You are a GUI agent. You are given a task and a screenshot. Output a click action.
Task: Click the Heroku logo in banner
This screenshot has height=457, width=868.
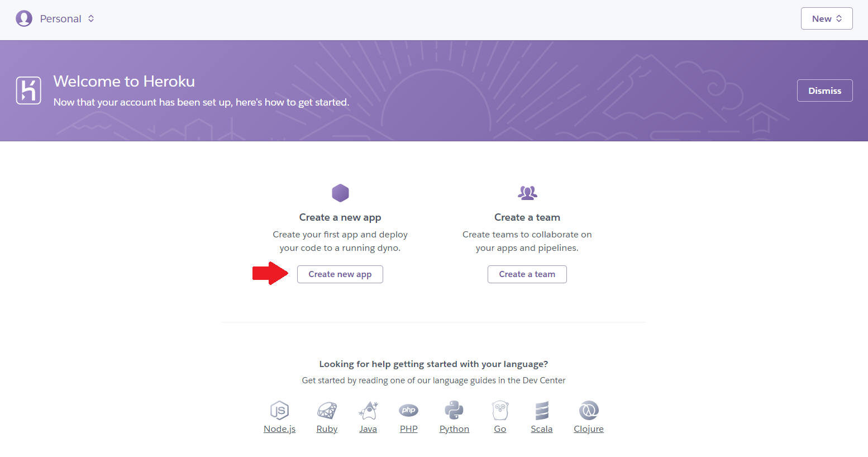(28, 91)
